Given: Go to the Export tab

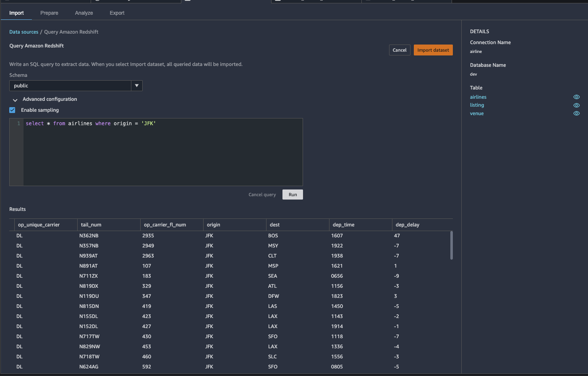Looking at the screenshot, I should coord(117,13).
